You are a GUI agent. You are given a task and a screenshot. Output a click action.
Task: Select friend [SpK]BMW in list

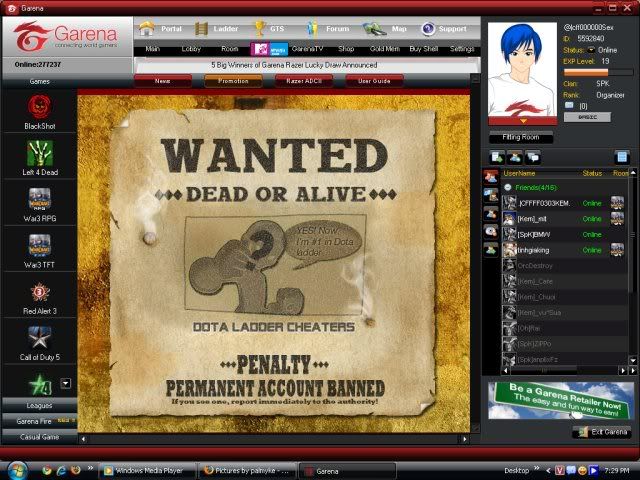[x=563, y=234]
